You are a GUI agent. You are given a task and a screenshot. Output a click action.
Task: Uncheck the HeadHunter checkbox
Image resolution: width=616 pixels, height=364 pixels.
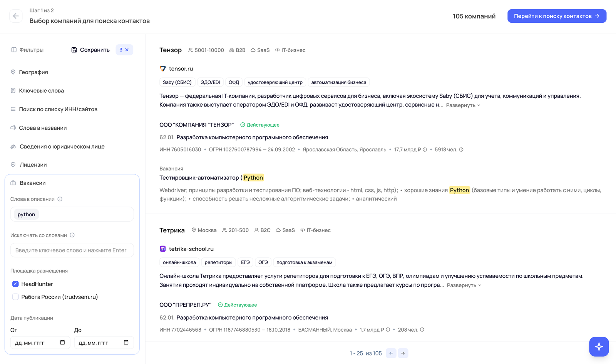15,284
